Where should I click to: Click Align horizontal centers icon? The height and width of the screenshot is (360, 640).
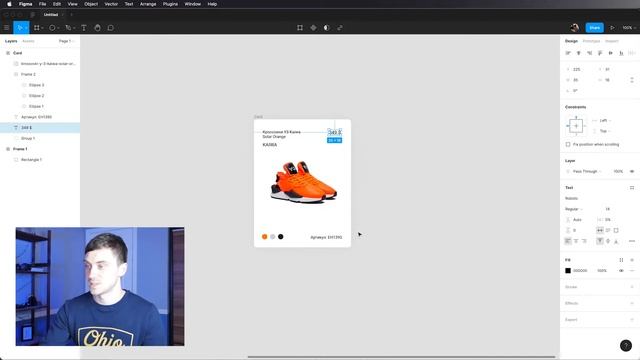point(579,53)
